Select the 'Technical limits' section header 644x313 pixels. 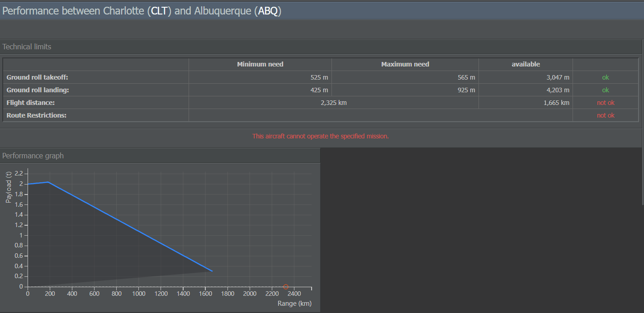(x=27, y=47)
